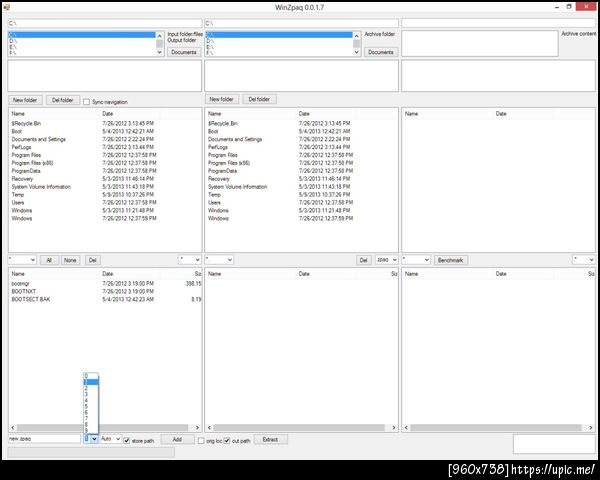Click the middle file list horizontal scrollbar track
600x480 pixels.
tap(299, 428)
